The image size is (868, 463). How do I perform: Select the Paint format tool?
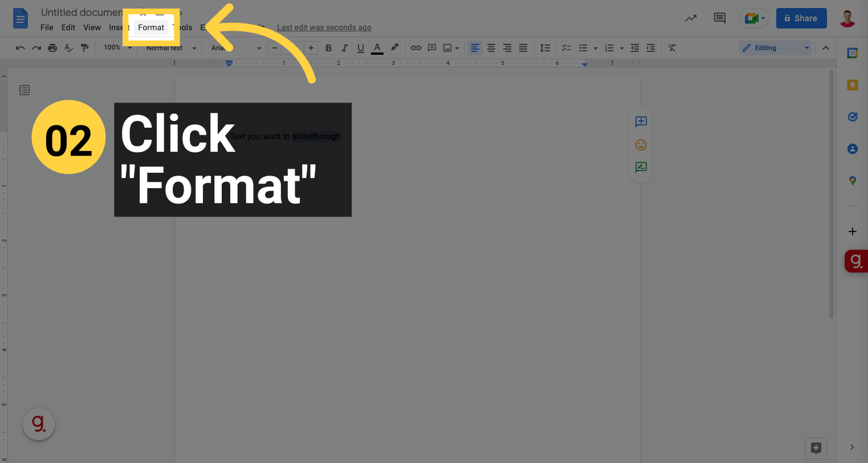(84, 48)
